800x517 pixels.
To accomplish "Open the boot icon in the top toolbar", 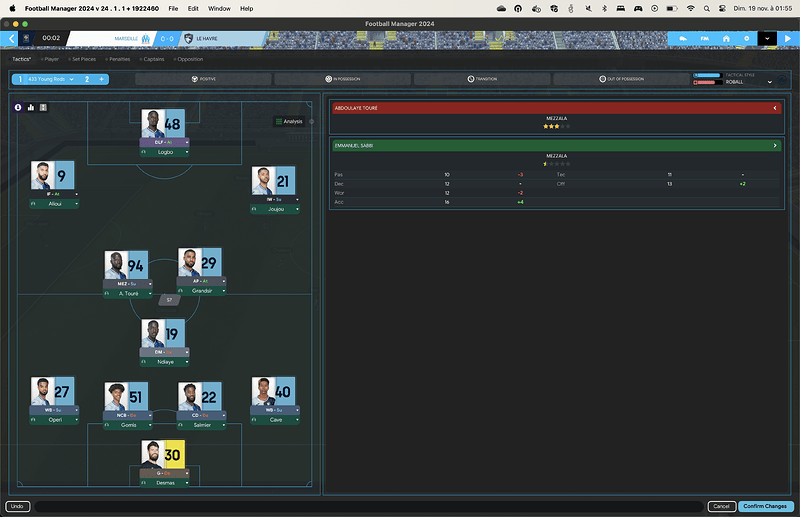I will click(x=683, y=39).
